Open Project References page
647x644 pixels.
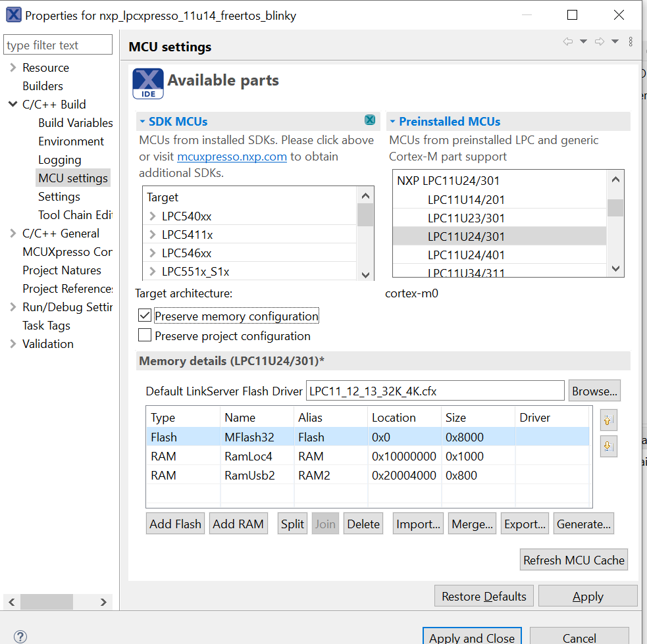pyautogui.click(x=68, y=289)
